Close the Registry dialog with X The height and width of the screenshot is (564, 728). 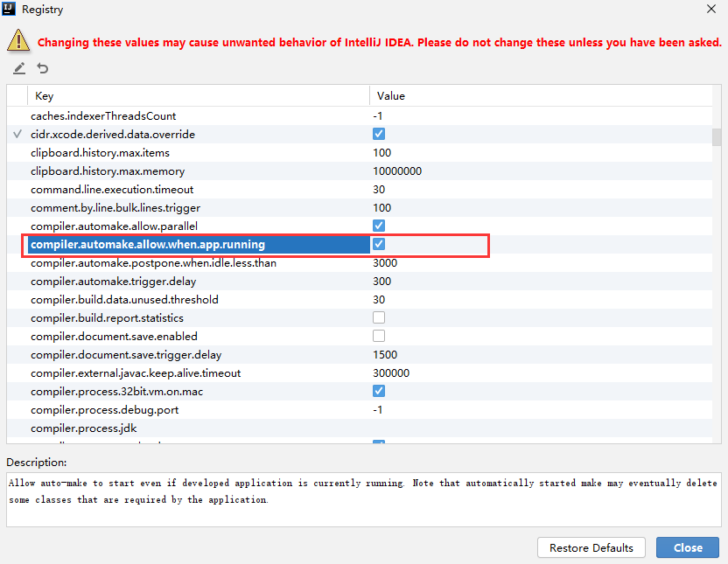coord(710,9)
